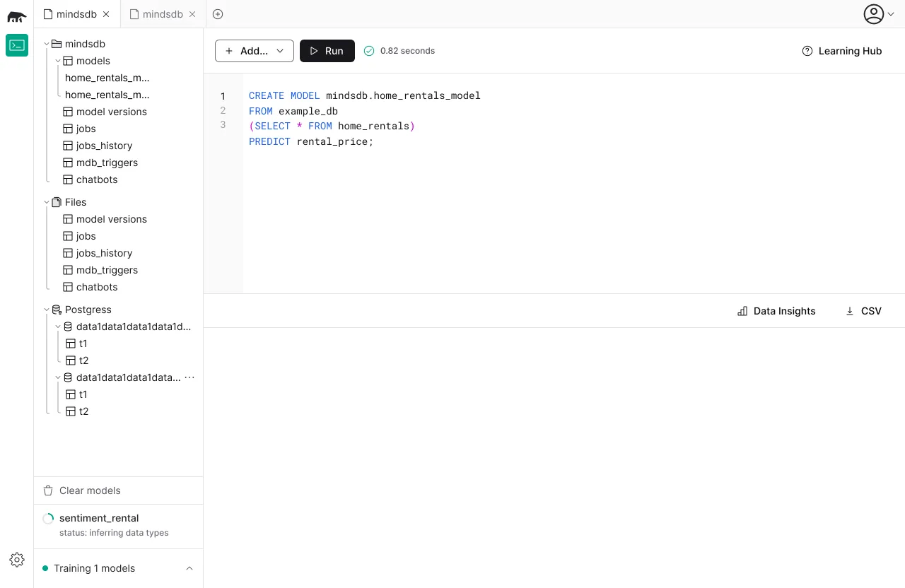Open options for second data1data1 database
Viewport: 905px width, 588px height.
pyautogui.click(x=189, y=377)
